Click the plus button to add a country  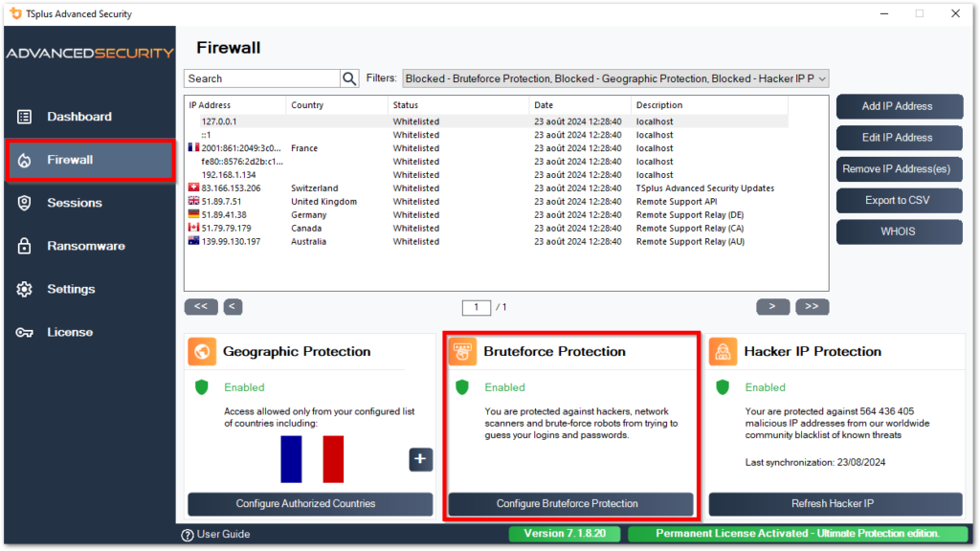pos(420,459)
